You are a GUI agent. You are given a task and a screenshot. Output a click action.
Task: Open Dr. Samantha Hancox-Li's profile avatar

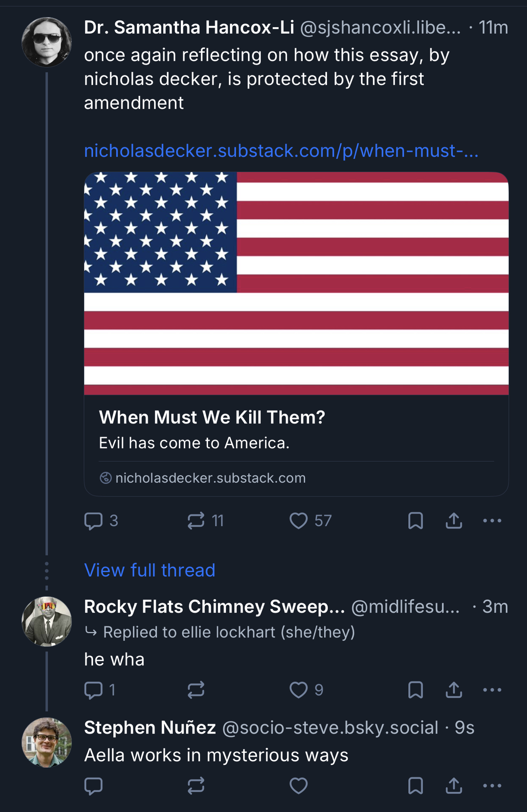[47, 42]
